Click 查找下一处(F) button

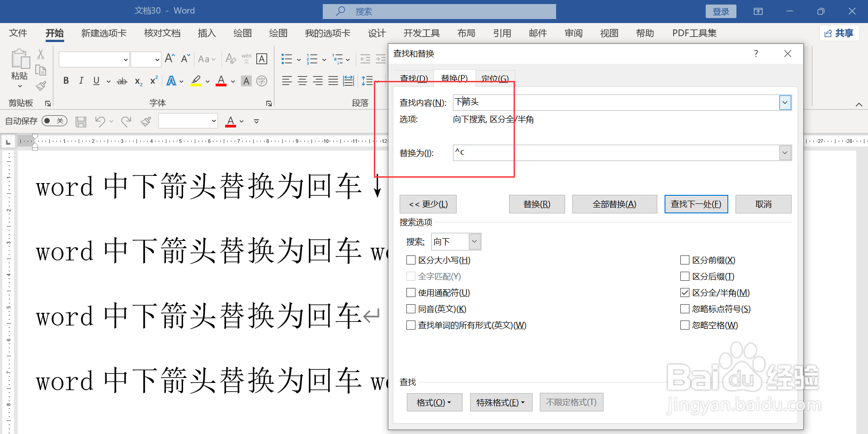click(696, 204)
